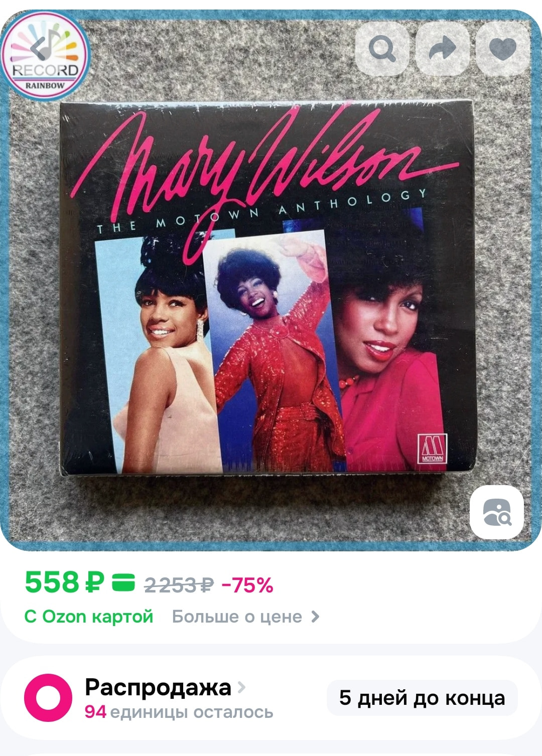Expand the chevron next to Распродажа
This screenshot has width=542, height=756.
tap(242, 687)
